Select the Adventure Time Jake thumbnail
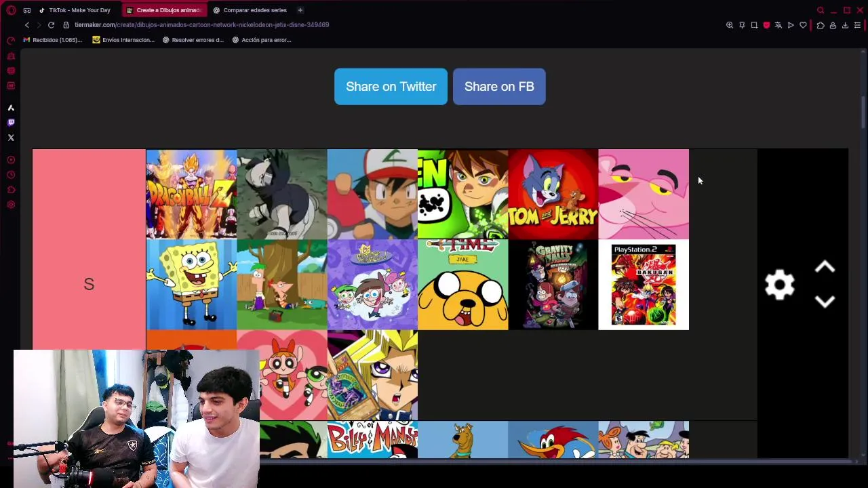Image resolution: width=868 pixels, height=488 pixels. pos(462,285)
